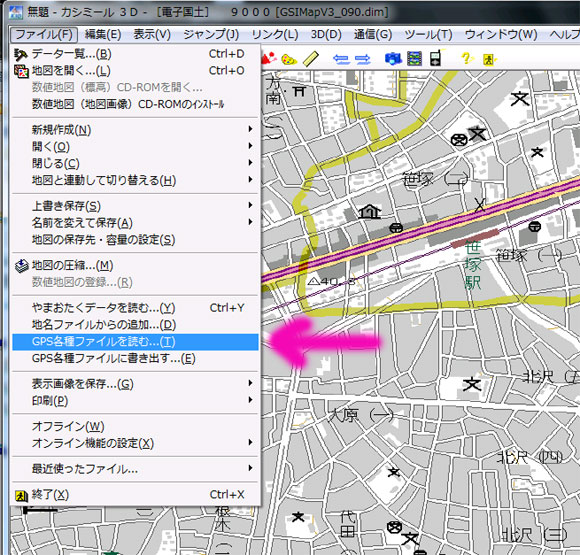
Task: Click the compress icon beside 地図の圧縮
Action: click(x=21, y=266)
